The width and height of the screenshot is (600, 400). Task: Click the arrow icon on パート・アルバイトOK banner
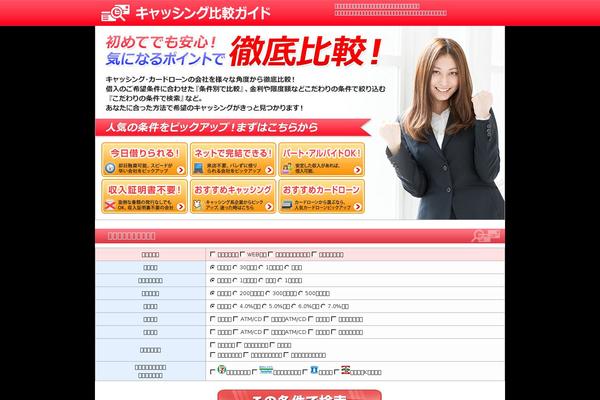(357, 170)
